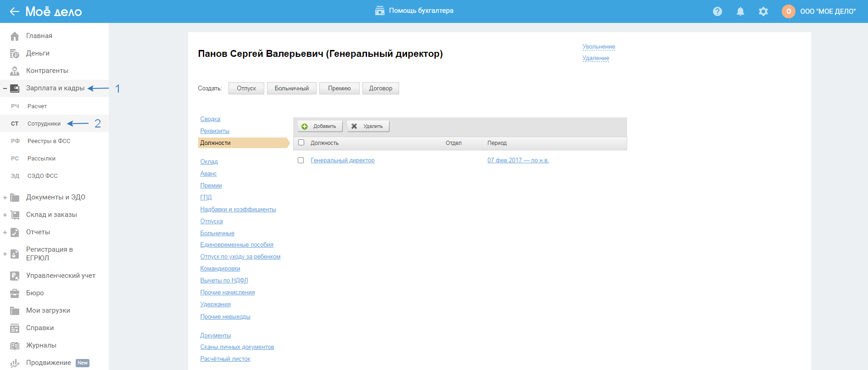Open the Надбавки и коэффициенты link
868x370 pixels.
238,210
